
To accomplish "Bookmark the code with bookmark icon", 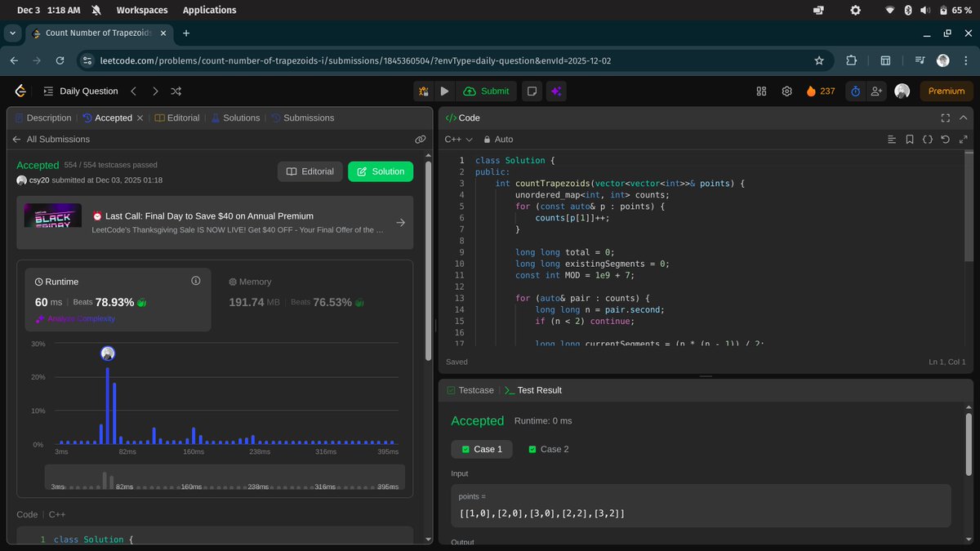I will click(x=910, y=140).
